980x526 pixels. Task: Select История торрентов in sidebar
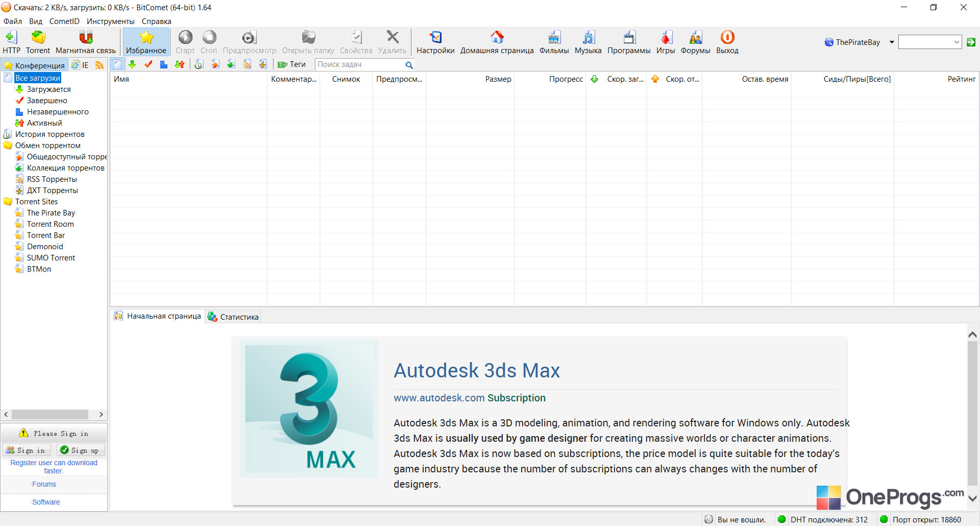tap(50, 134)
